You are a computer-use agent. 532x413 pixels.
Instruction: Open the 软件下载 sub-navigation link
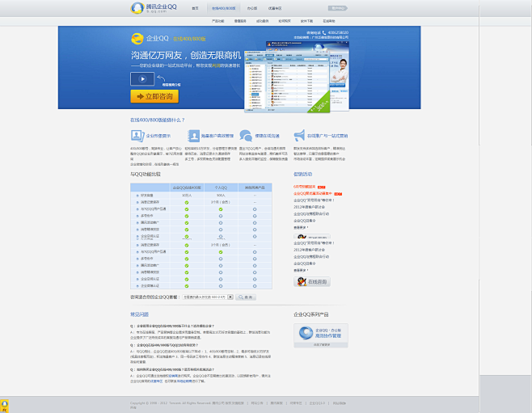pyautogui.click(x=306, y=21)
